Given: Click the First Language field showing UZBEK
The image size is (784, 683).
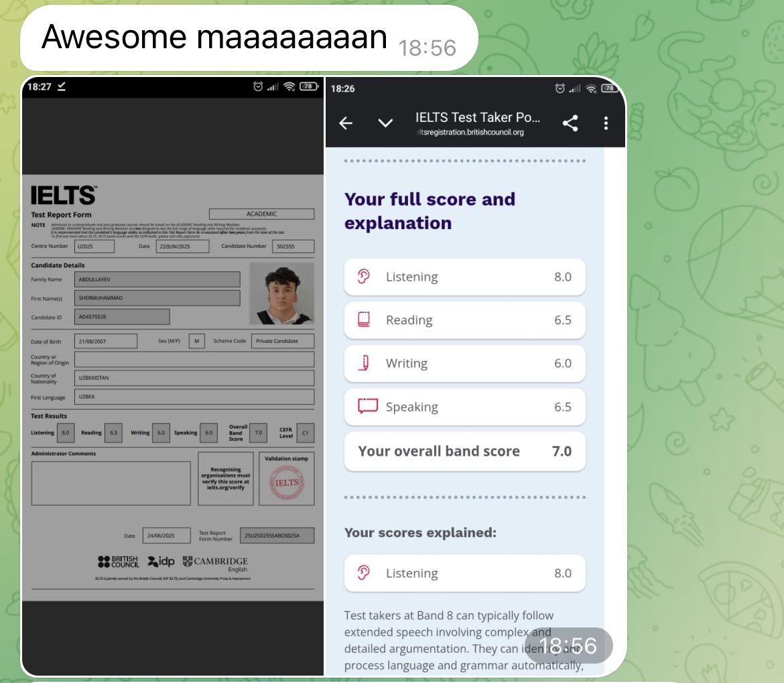Looking at the screenshot, I should [x=194, y=396].
